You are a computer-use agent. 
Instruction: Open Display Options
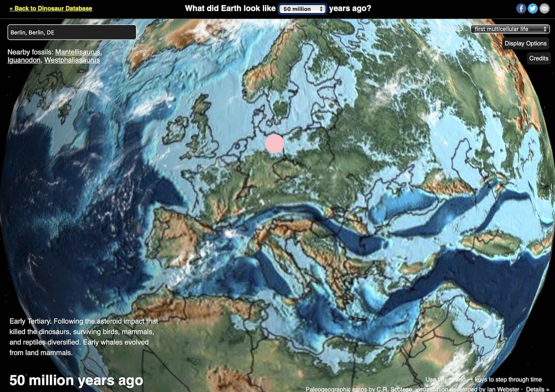[x=526, y=43]
